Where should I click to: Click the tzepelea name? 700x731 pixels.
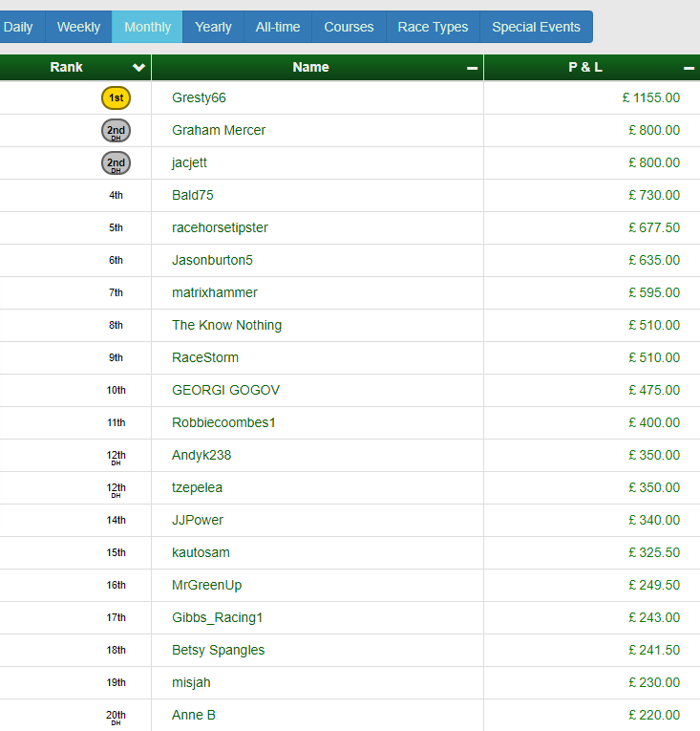pos(197,487)
